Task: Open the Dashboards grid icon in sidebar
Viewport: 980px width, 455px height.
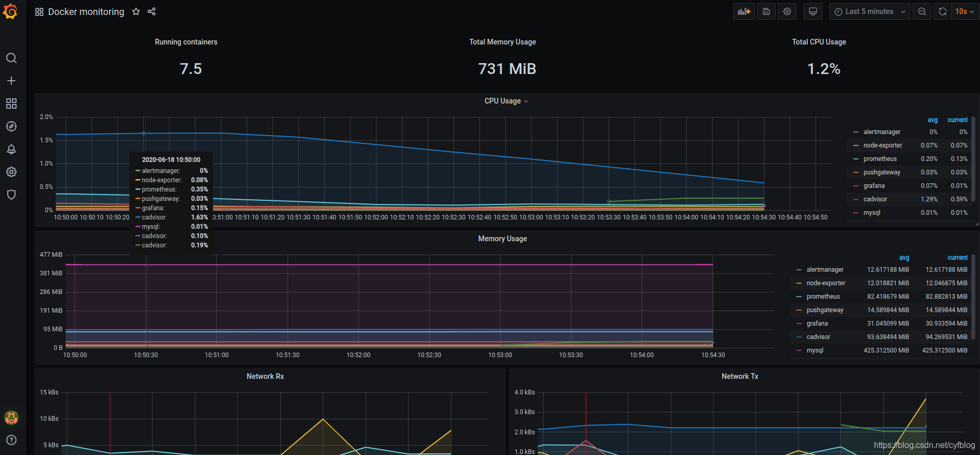Action: [11, 104]
